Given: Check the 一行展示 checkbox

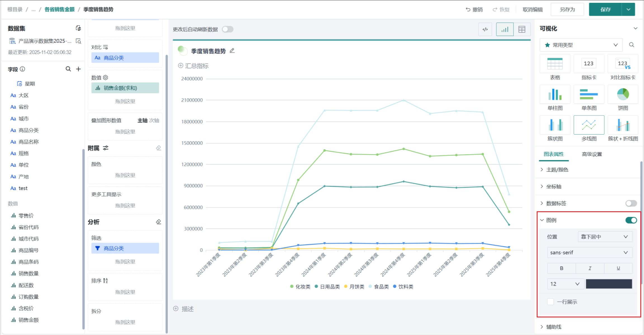Looking at the screenshot, I should 550,302.
